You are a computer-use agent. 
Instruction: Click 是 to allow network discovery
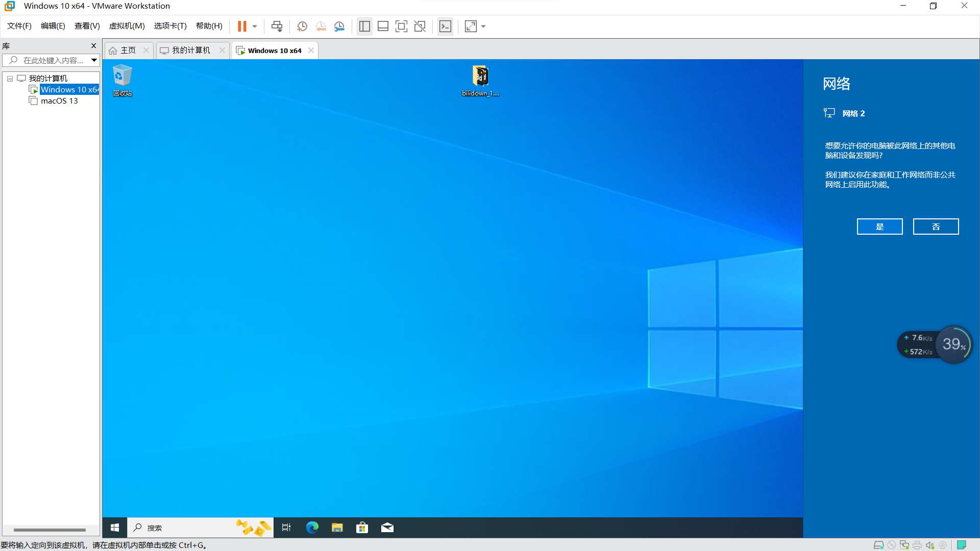tap(879, 227)
